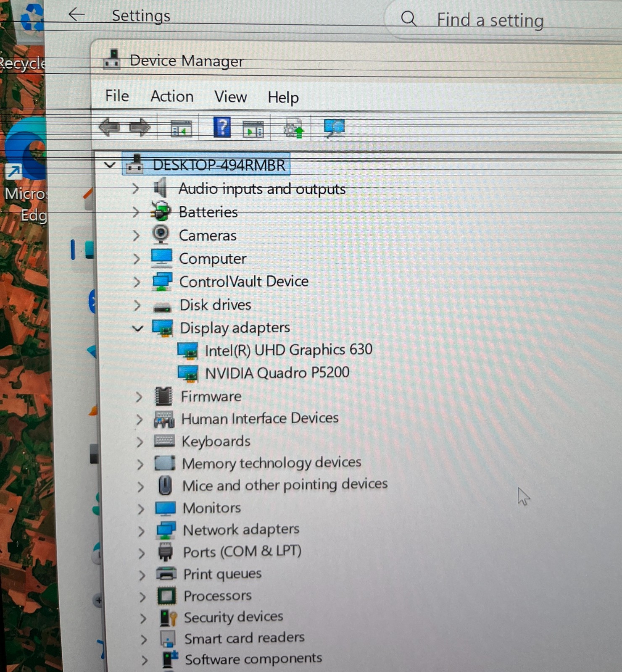Viewport: 622px width, 672px height.
Task: Click the Human Interface Devices icon
Action: (164, 419)
